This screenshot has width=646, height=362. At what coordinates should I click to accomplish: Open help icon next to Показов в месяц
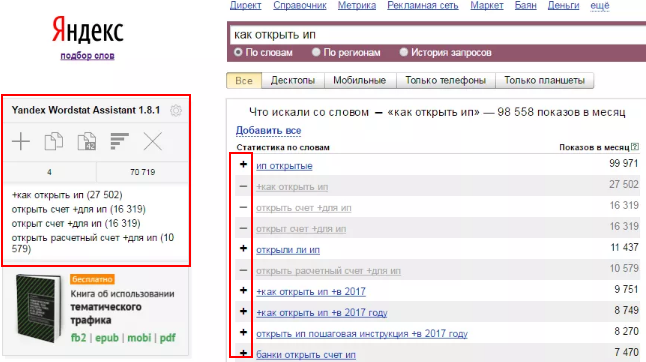(x=635, y=146)
